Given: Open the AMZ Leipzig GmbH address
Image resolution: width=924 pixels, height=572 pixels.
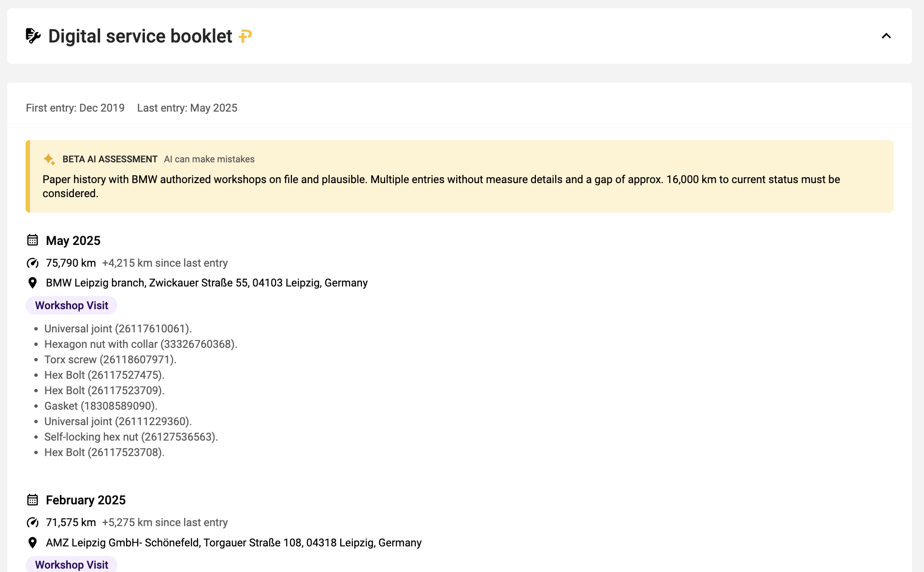Looking at the screenshot, I should [234, 543].
